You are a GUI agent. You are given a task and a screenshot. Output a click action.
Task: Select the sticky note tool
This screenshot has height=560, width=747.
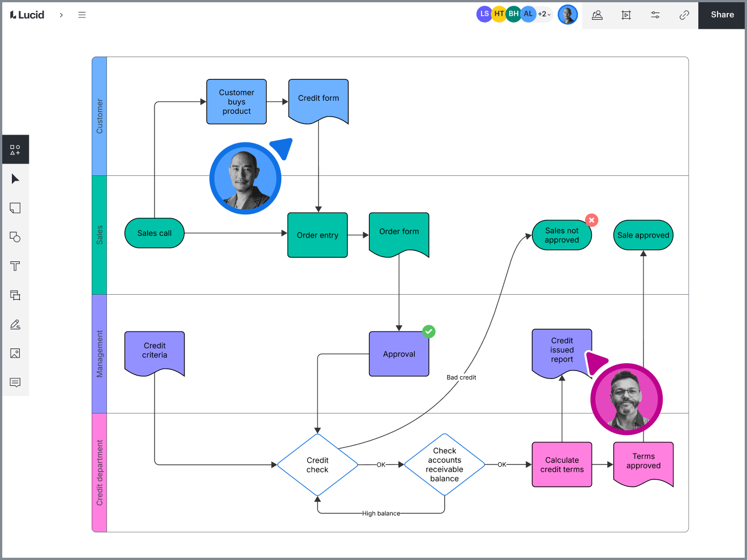(x=15, y=208)
